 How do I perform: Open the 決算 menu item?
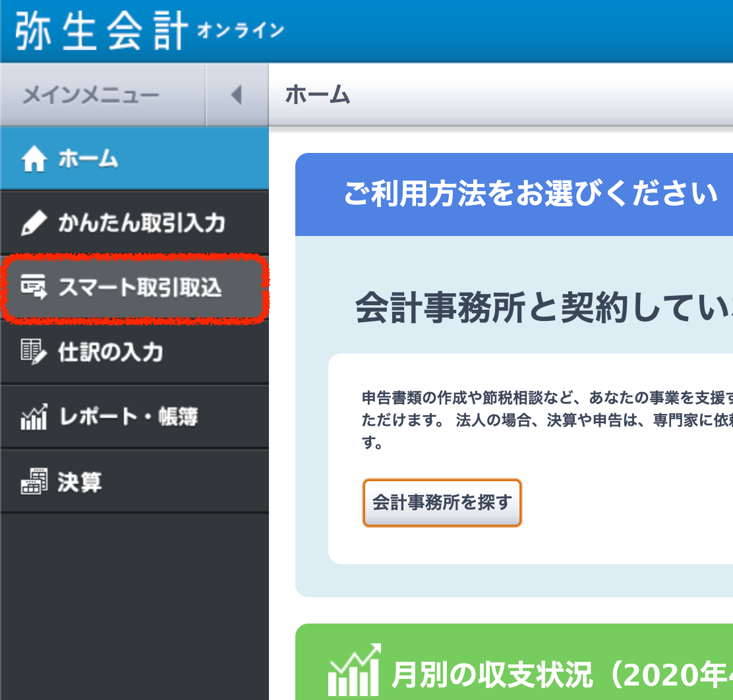(80, 482)
